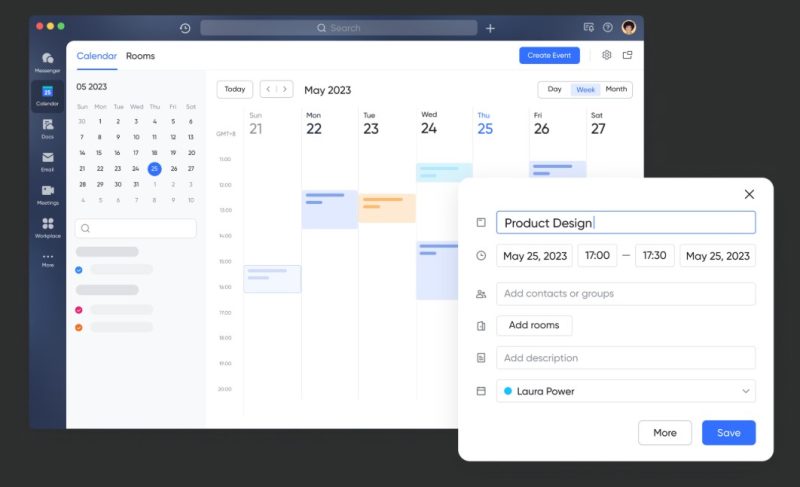This screenshot has width=800, height=487.
Task: Select day 31 in the mini calendar
Action: coord(136,185)
